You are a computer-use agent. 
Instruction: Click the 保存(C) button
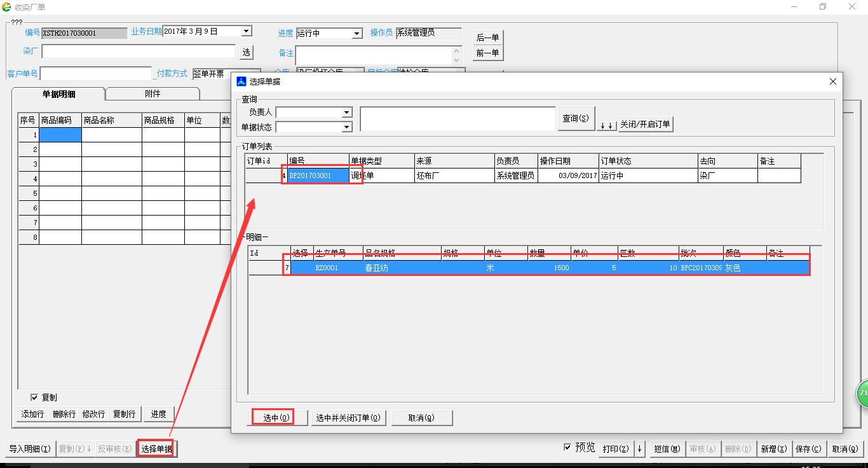point(808,449)
